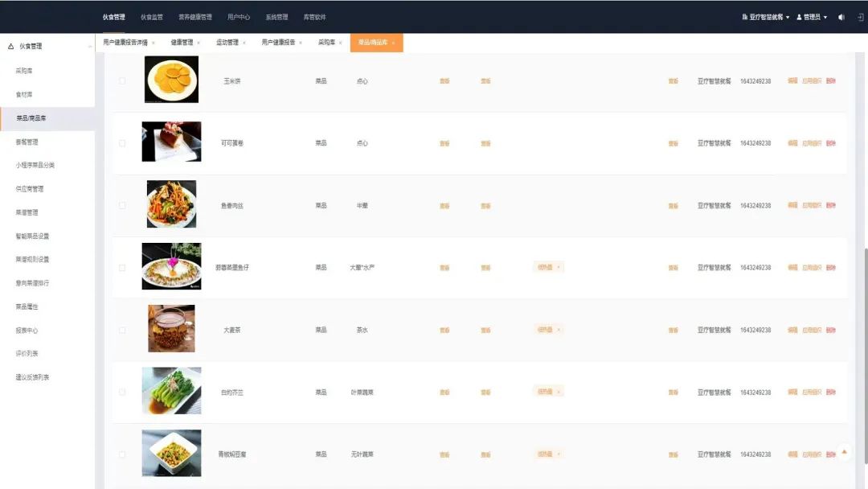Switch to the 运动管理 tab

pos(227,43)
